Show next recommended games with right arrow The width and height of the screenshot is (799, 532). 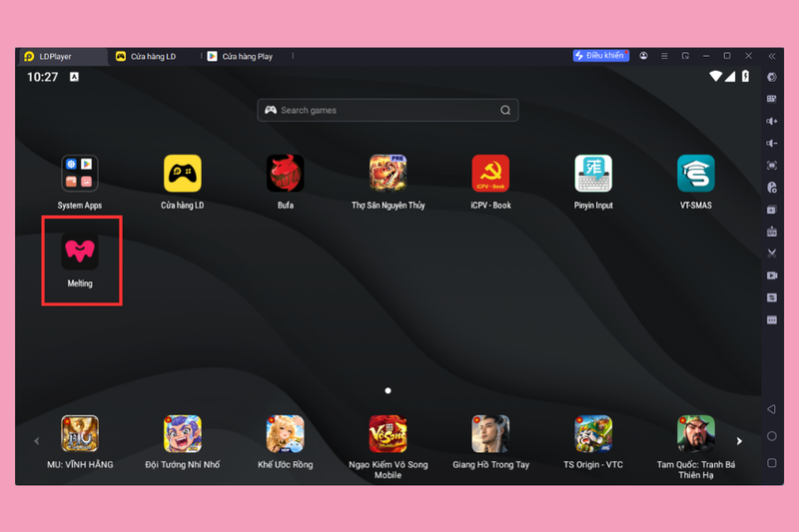[739, 441]
